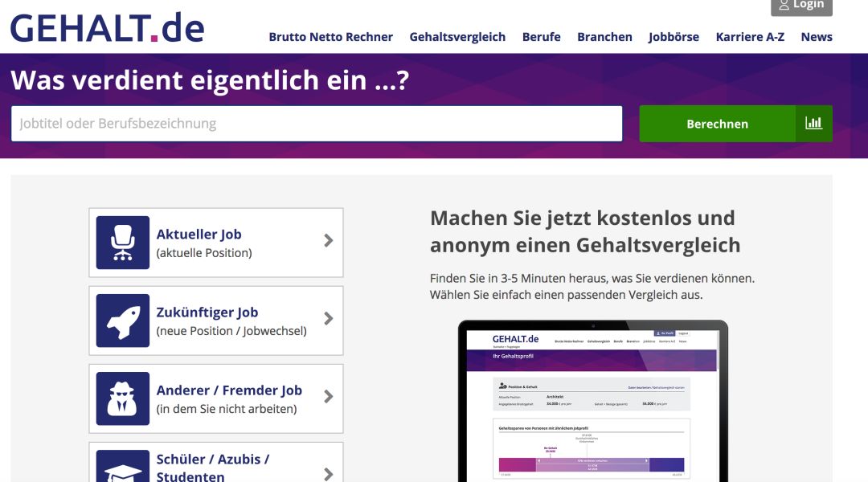The height and width of the screenshot is (482, 868).
Task: Focus the Jobtitel oder Berufsbezeichnung search field
Action: tap(317, 124)
